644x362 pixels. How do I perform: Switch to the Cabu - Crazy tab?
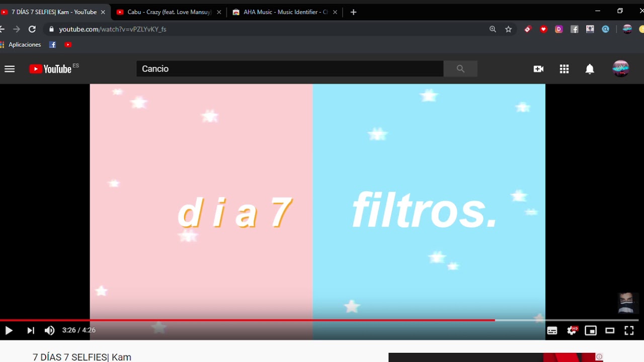(x=169, y=12)
